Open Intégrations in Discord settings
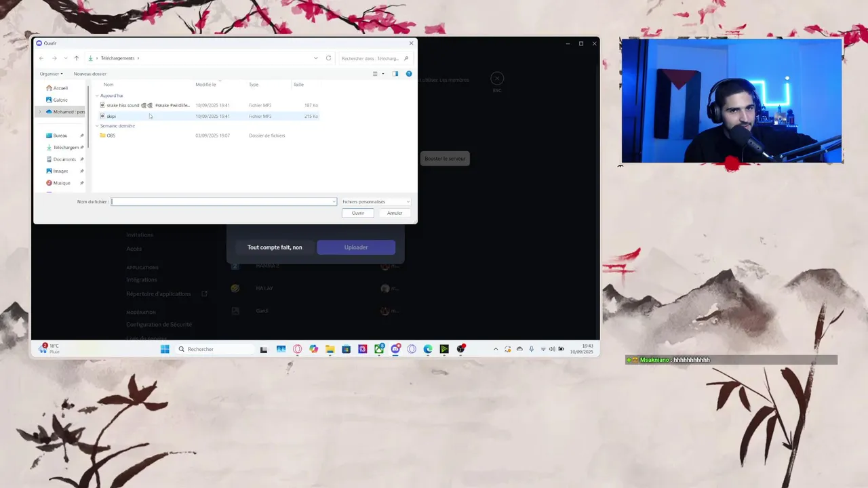Viewport: 868px width, 488px height. (x=142, y=280)
